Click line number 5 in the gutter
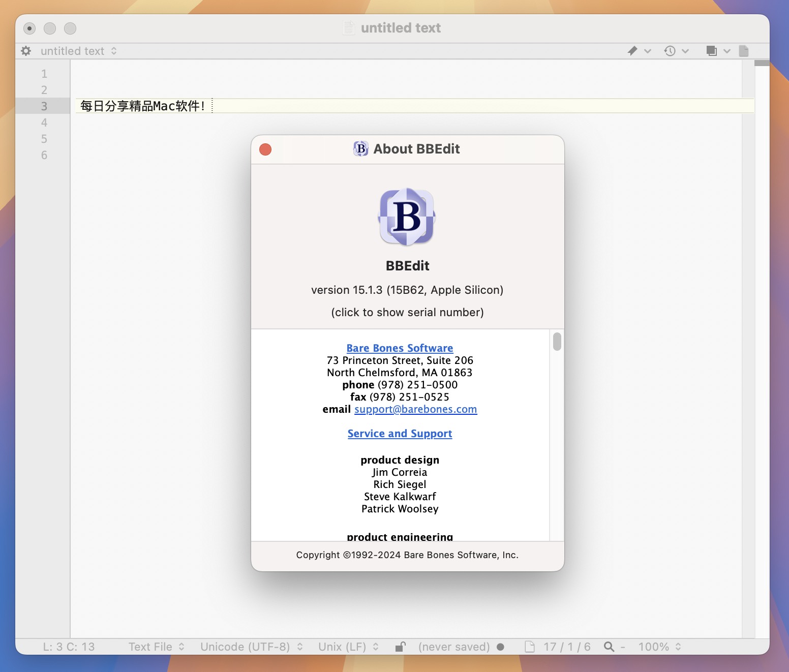Screen dimensions: 789x672 pyautogui.click(x=44, y=139)
